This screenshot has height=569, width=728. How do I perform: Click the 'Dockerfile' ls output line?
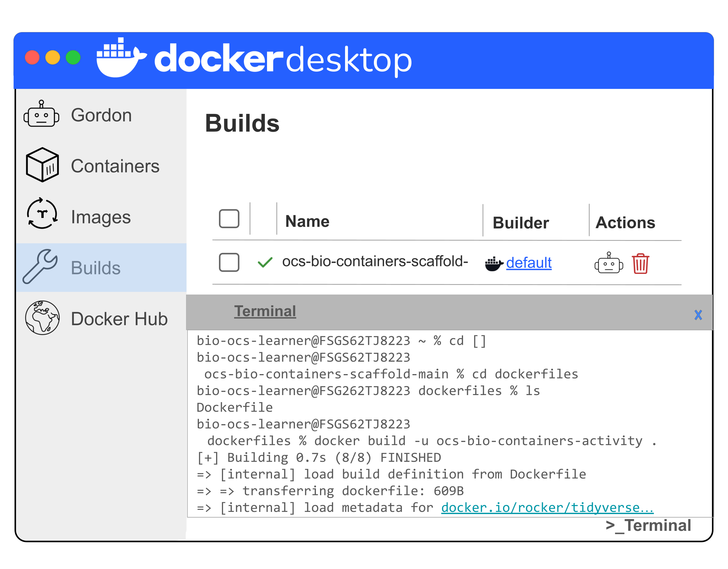[x=235, y=407]
